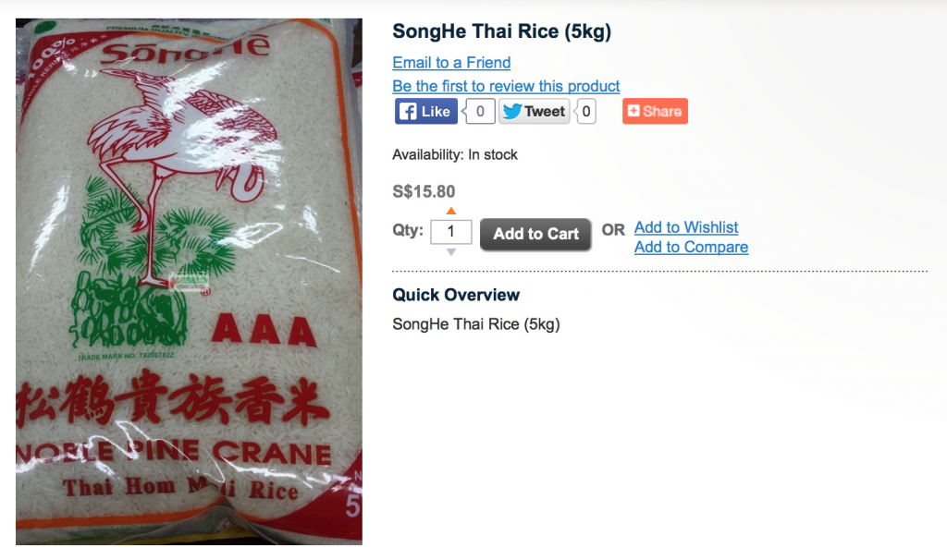Click the Tweet button

tap(534, 112)
